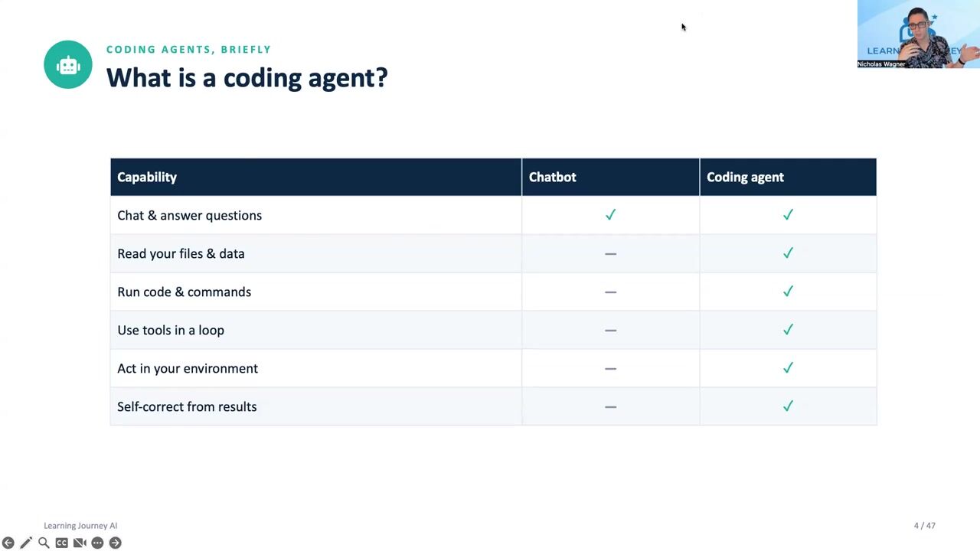Viewport: 980px width, 551px height.
Task: Click the robot coding agent icon
Action: [x=68, y=64]
